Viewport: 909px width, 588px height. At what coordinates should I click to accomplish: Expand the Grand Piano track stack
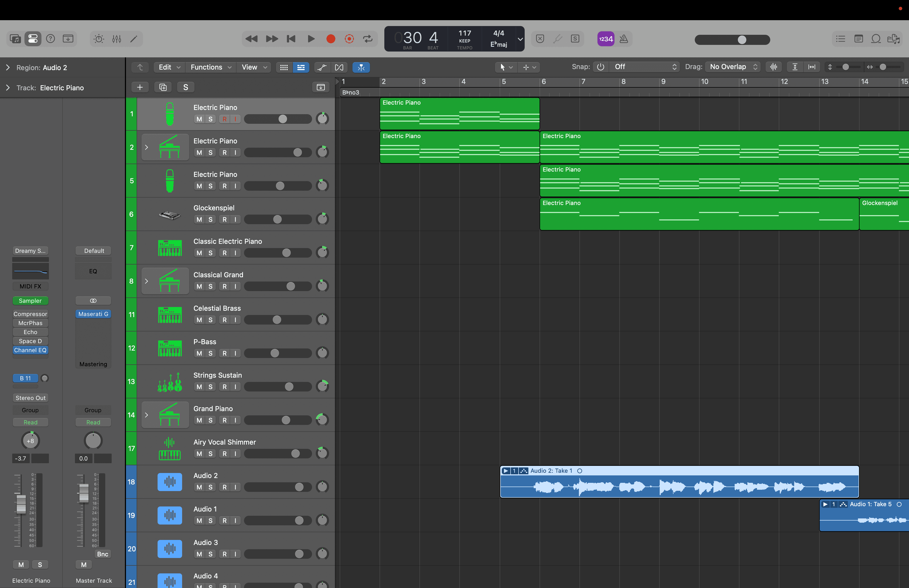pos(146,415)
